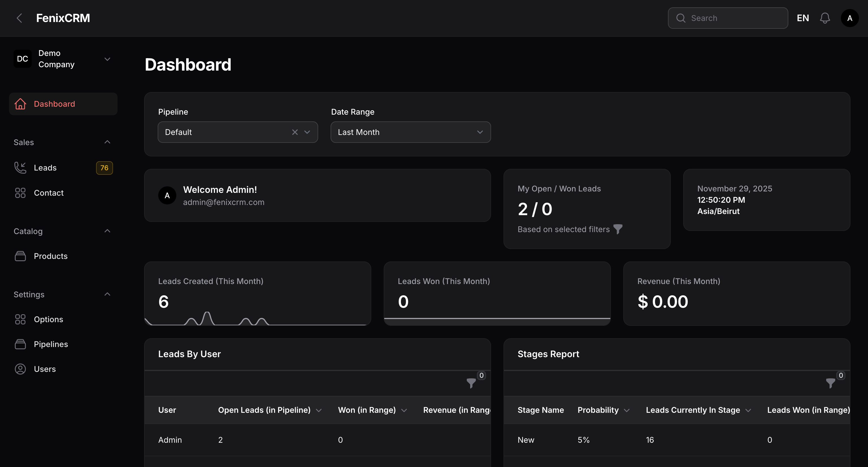Click the back arrow next to FenixCRM
The width and height of the screenshot is (868, 467).
tap(19, 18)
